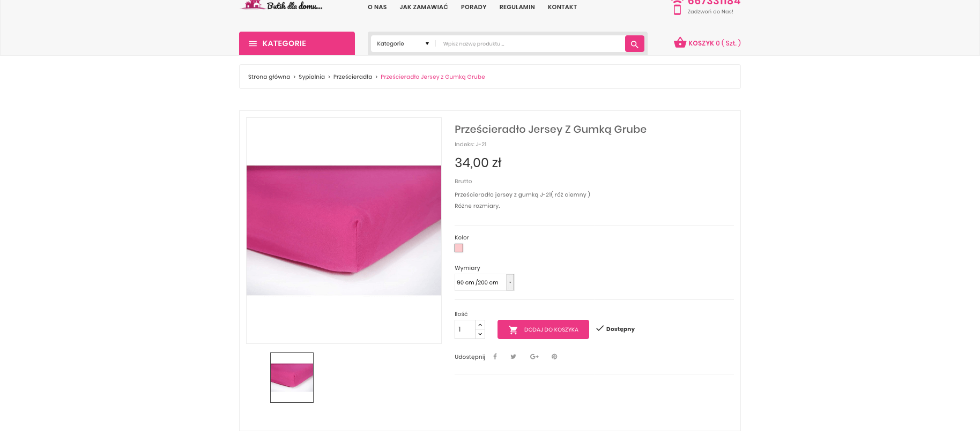Viewport: 980px width, 436px height.
Task: Open the Wymiary size dropdown
Action: click(x=484, y=282)
